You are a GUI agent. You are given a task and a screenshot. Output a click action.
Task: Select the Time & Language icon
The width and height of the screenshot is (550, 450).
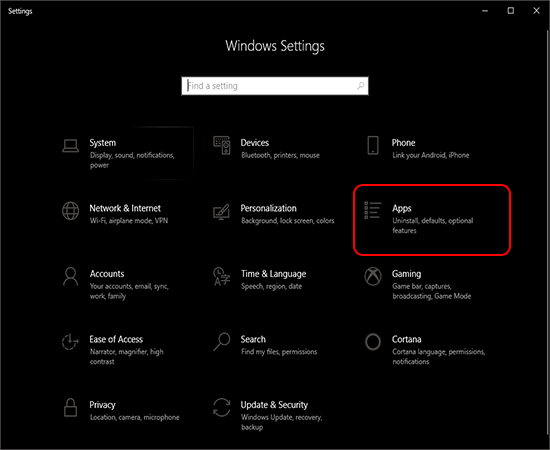point(222,276)
